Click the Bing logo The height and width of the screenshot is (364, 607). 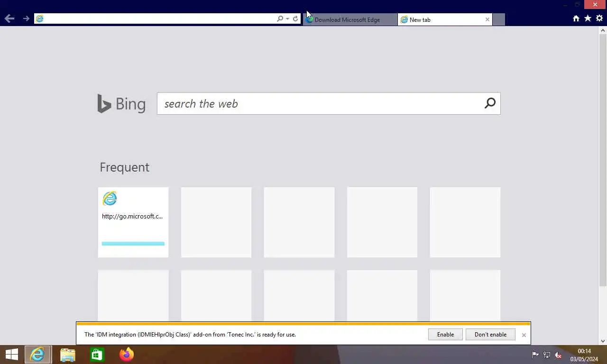[121, 104]
